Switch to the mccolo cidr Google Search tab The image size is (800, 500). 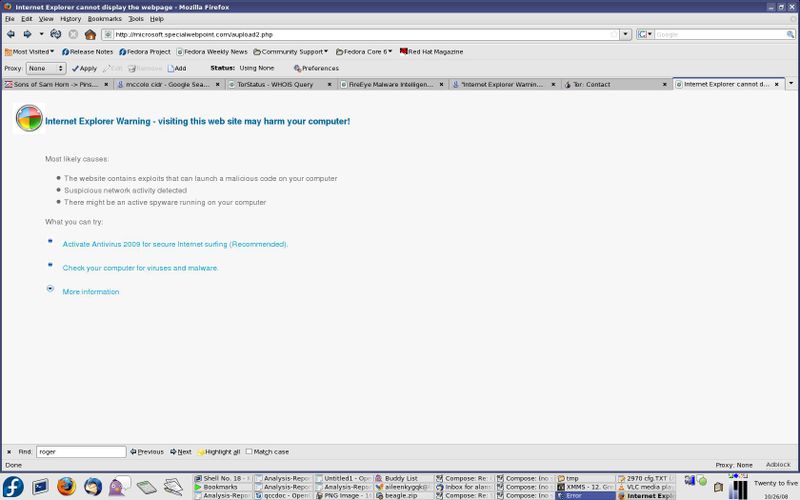[x=168, y=85]
